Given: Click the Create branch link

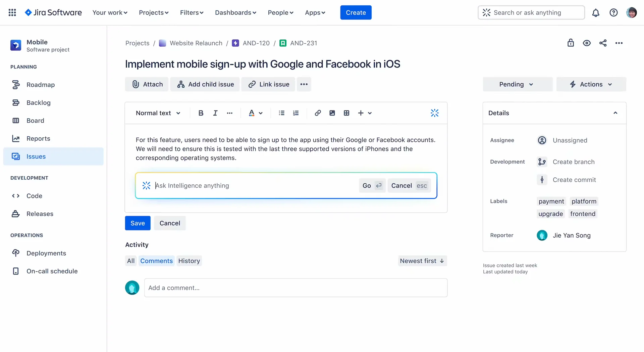Looking at the screenshot, I should (x=573, y=162).
